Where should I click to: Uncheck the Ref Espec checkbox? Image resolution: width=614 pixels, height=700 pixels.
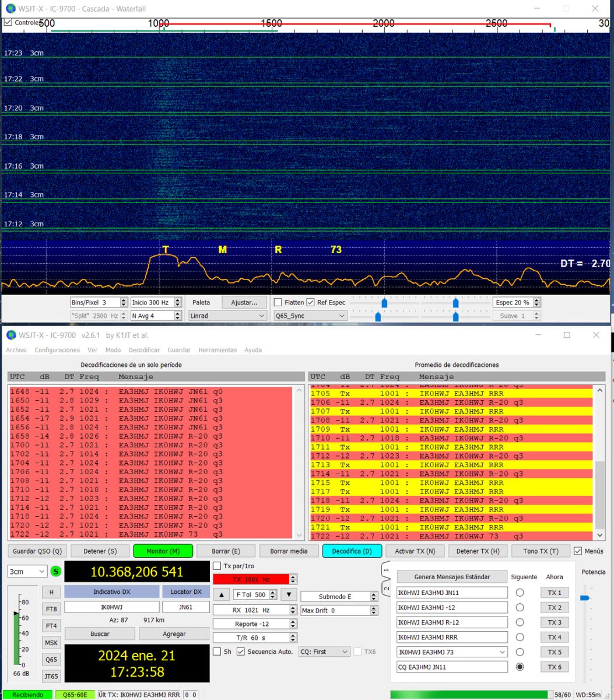[x=311, y=302]
